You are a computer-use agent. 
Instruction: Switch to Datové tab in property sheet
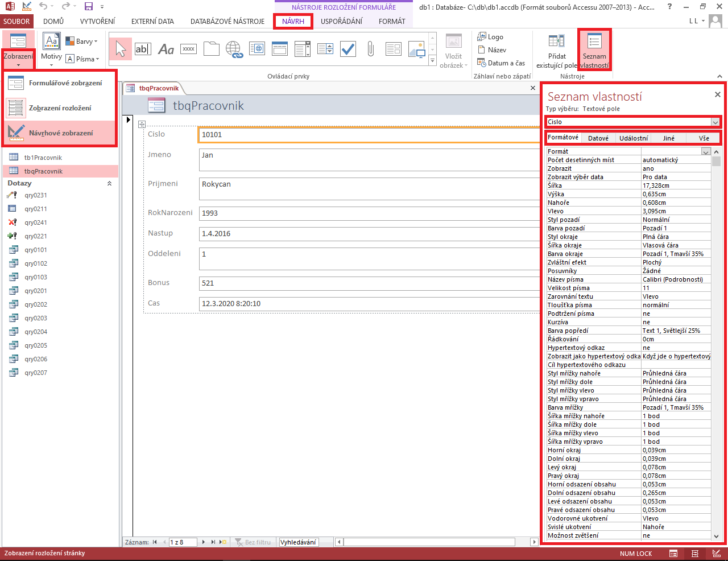(x=598, y=138)
